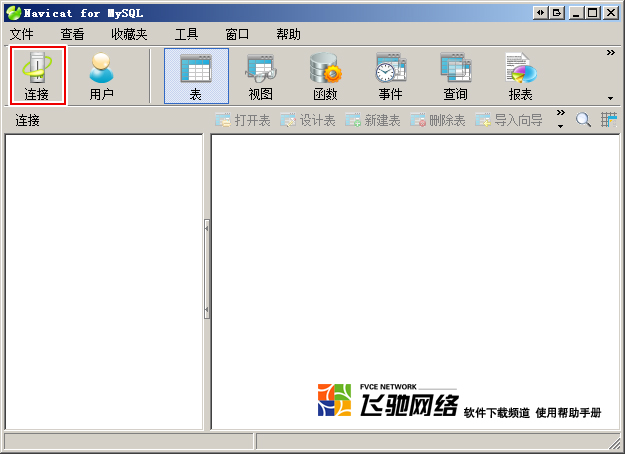This screenshot has width=625, height=454.
Task: Click the 新建表 (New Table) button
Action: tap(373, 120)
